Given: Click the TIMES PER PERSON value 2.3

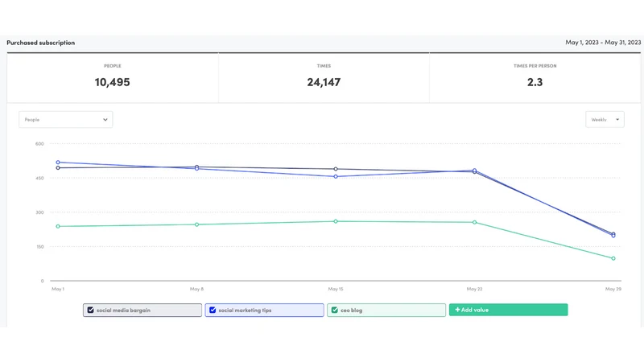Looking at the screenshot, I should click(x=535, y=82).
